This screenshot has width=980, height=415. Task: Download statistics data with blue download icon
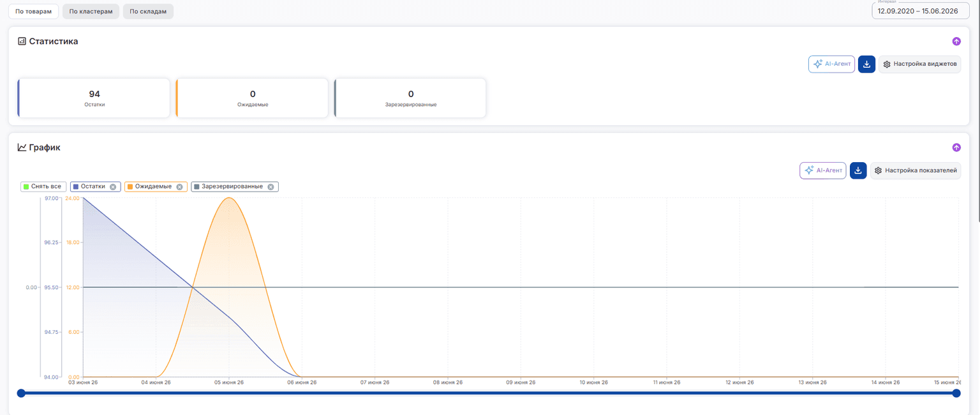tap(866, 64)
